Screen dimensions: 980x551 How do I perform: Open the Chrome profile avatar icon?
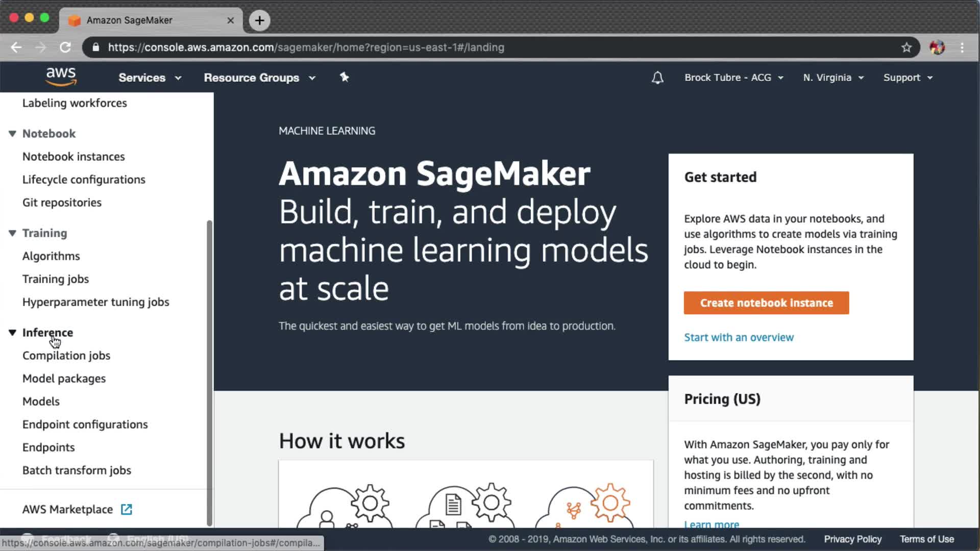click(937, 47)
